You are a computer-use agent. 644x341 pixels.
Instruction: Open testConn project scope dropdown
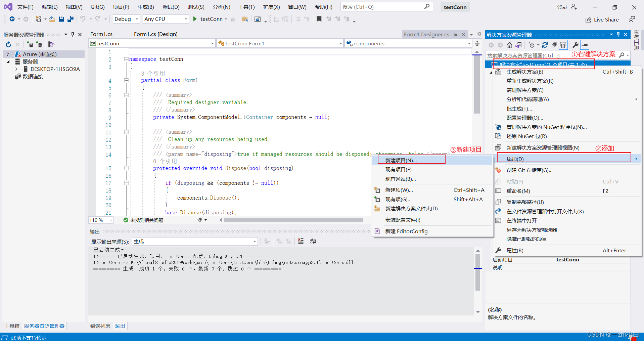point(152,44)
